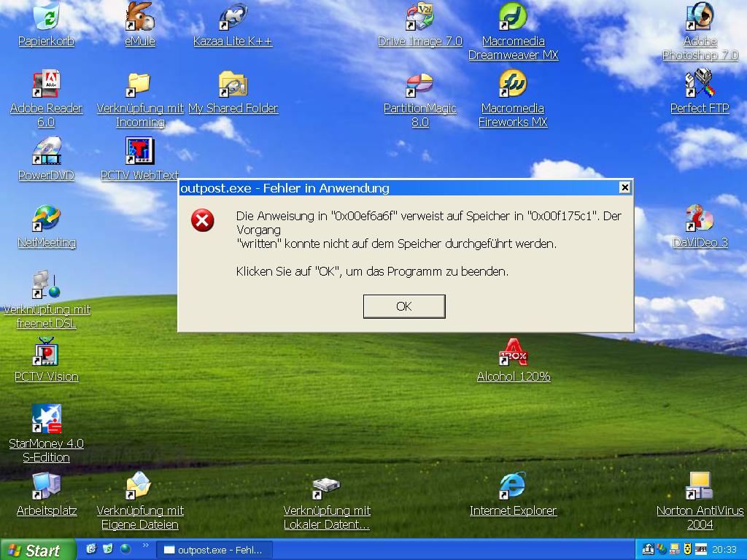Screen dimensions: 747x560
Task: Select the Macromedia Fireworks MX icon
Action: 513,83
